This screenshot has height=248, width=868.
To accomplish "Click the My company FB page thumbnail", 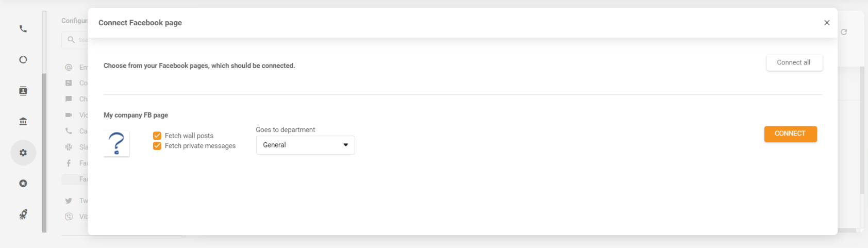I will pos(116,143).
